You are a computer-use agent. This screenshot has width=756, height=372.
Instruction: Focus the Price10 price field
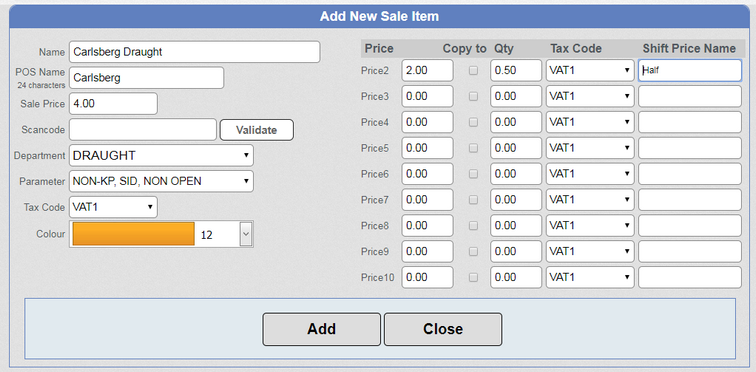(427, 277)
